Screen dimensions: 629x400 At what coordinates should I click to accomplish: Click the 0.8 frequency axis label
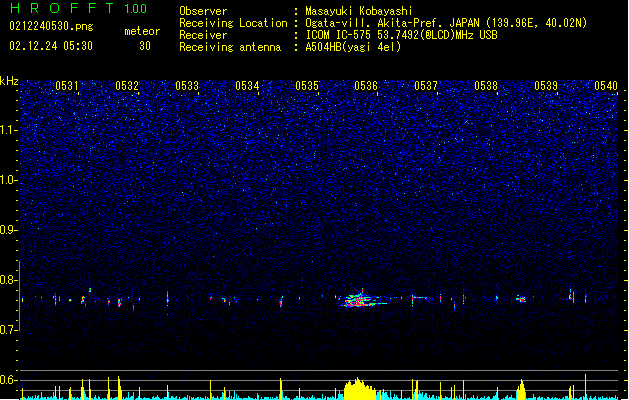coord(9,280)
